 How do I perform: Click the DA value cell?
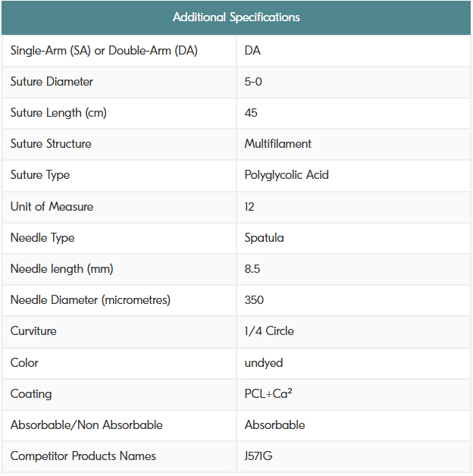tap(252, 51)
